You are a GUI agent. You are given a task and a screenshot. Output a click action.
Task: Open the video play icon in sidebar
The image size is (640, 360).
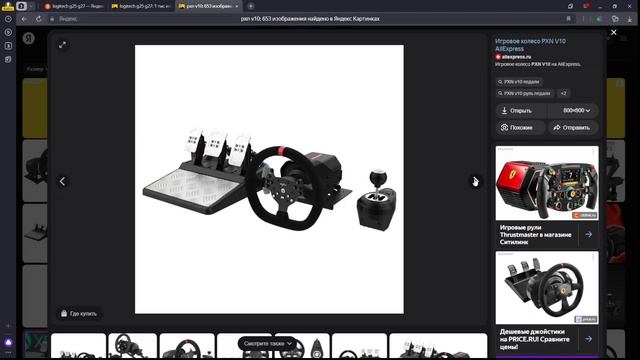(x=8, y=32)
